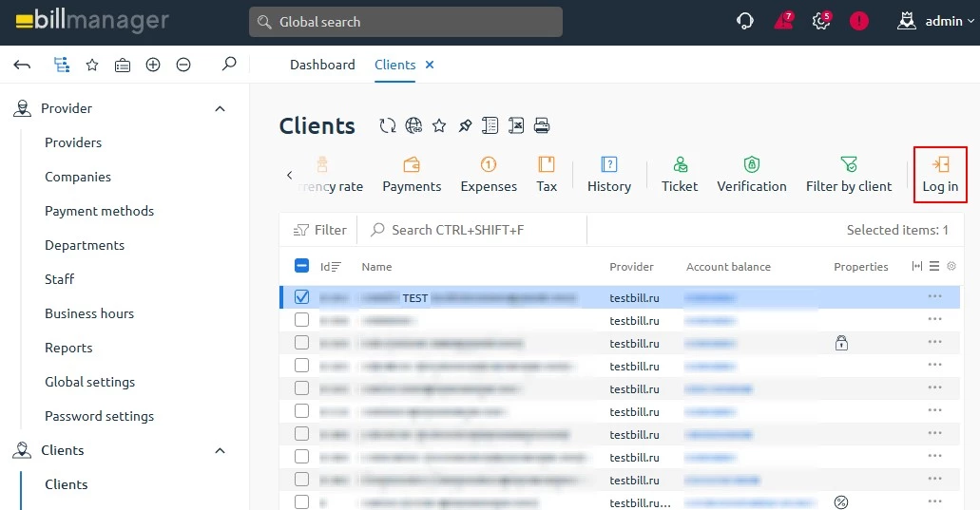Refresh the Clients list
This screenshot has height=510, width=980.
[x=387, y=125]
